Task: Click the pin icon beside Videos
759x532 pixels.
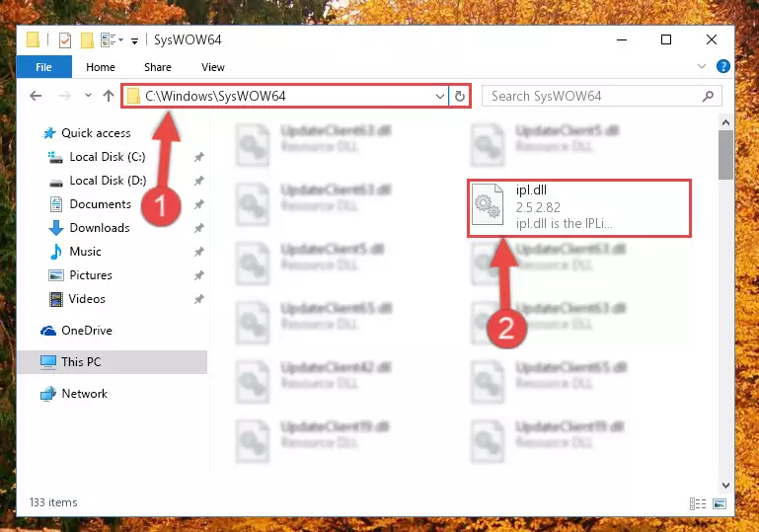Action: coord(198,300)
